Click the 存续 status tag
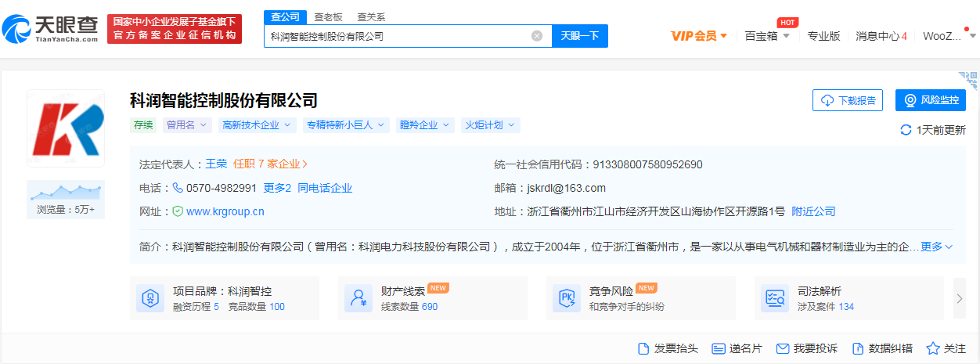The width and height of the screenshot is (980, 364). point(143,125)
